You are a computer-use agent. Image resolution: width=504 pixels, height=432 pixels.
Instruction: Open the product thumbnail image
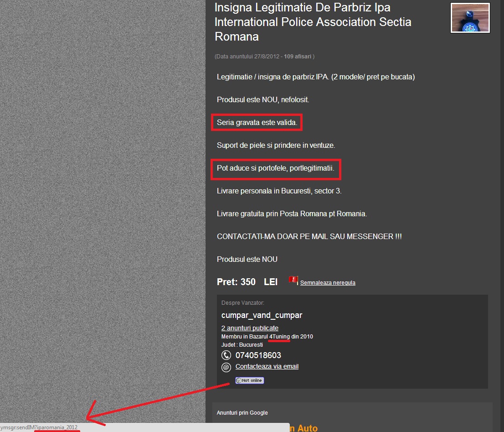470,18
